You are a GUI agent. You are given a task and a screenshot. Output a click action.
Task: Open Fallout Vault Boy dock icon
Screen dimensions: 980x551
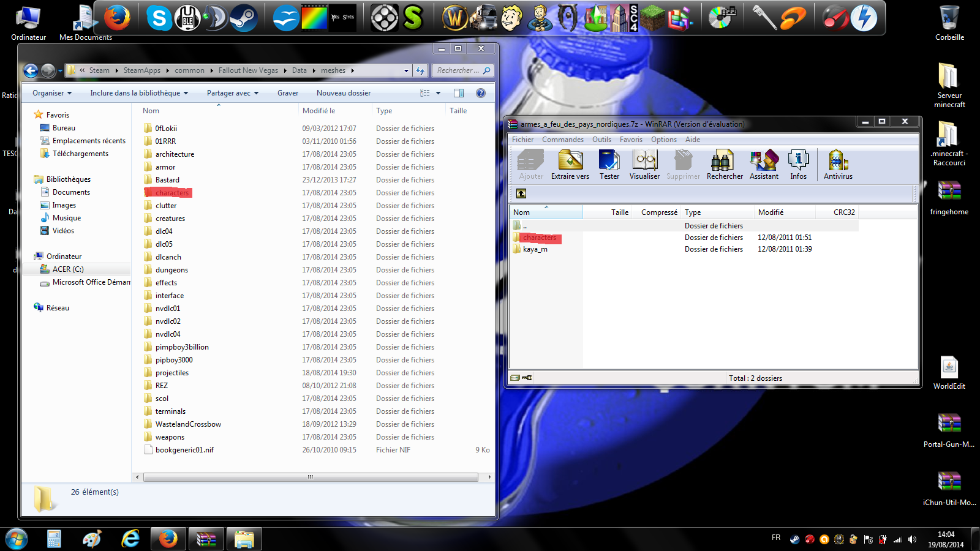pyautogui.click(x=511, y=18)
